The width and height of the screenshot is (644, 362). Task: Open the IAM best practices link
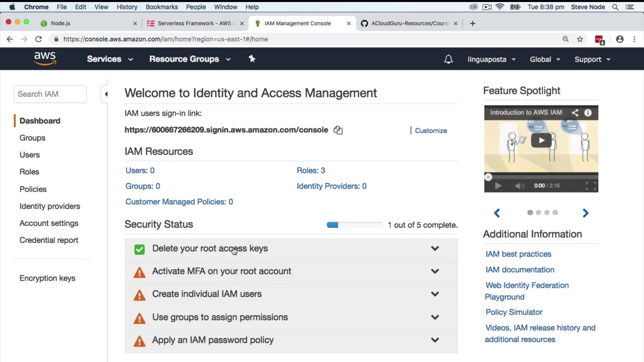click(x=518, y=254)
